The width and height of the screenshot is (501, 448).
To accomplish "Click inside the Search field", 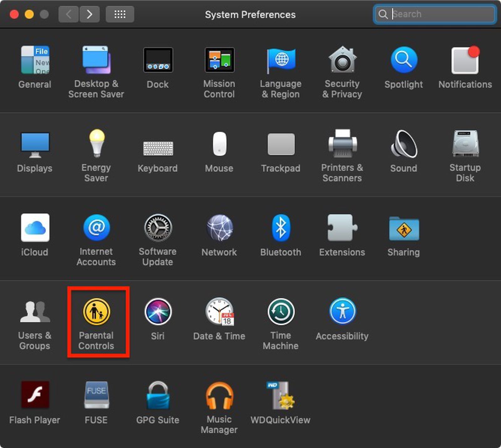I will pos(435,14).
